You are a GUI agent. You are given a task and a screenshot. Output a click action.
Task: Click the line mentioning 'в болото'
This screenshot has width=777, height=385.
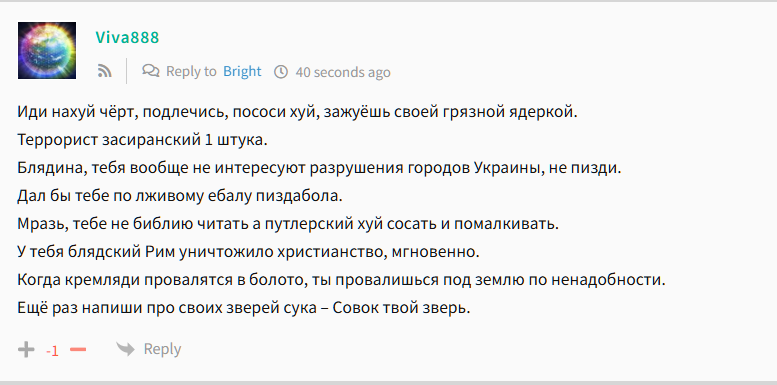coord(341,280)
